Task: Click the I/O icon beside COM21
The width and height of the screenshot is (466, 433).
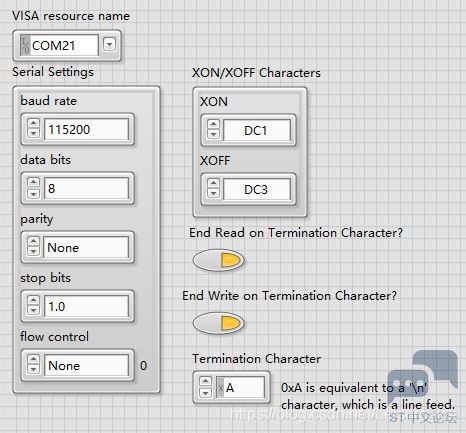Action: coord(25,45)
